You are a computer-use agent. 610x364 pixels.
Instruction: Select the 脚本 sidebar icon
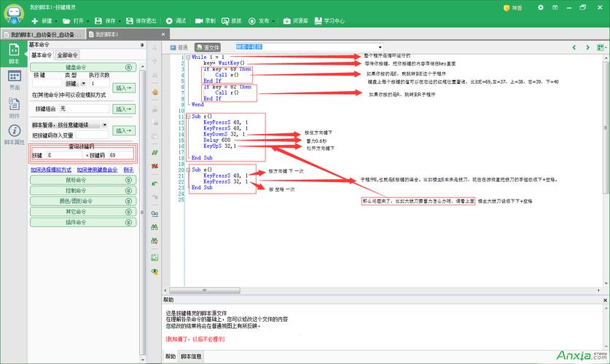14,53
